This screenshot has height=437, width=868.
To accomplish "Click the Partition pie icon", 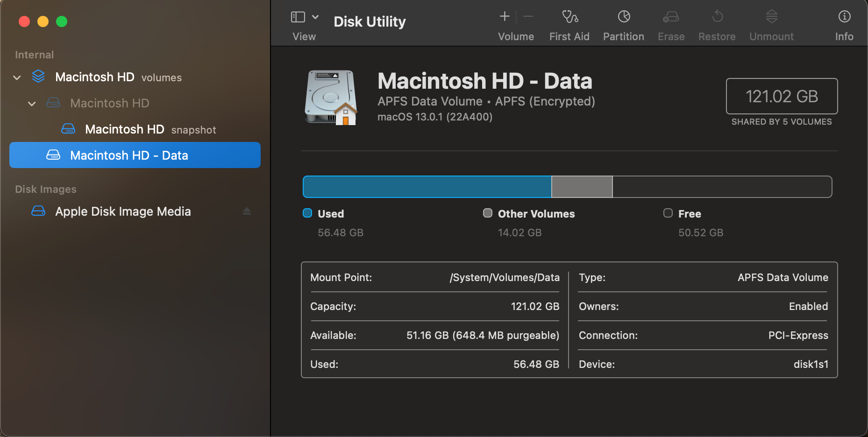I will coord(624,17).
